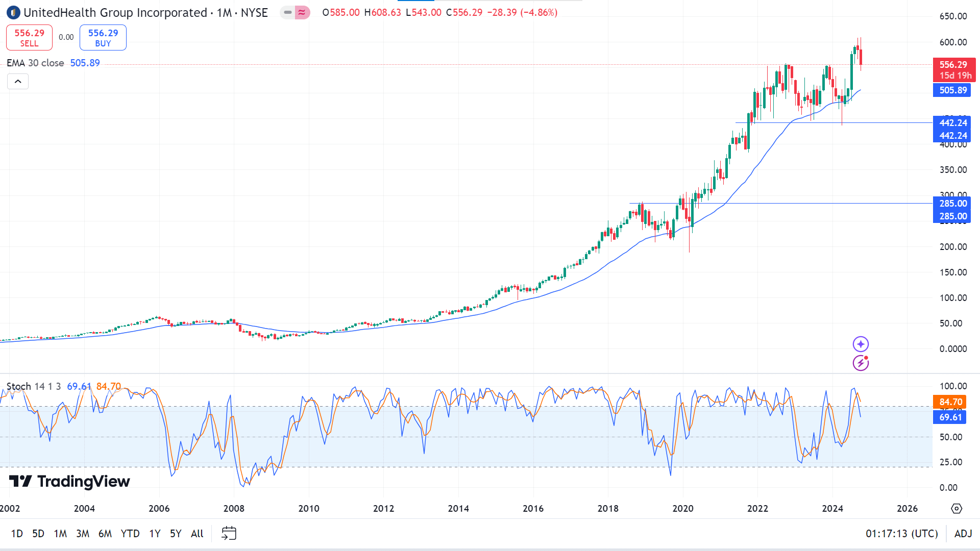The width and height of the screenshot is (980, 551).
Task: Click the blue BUY 556.29 button
Action: coord(103,37)
